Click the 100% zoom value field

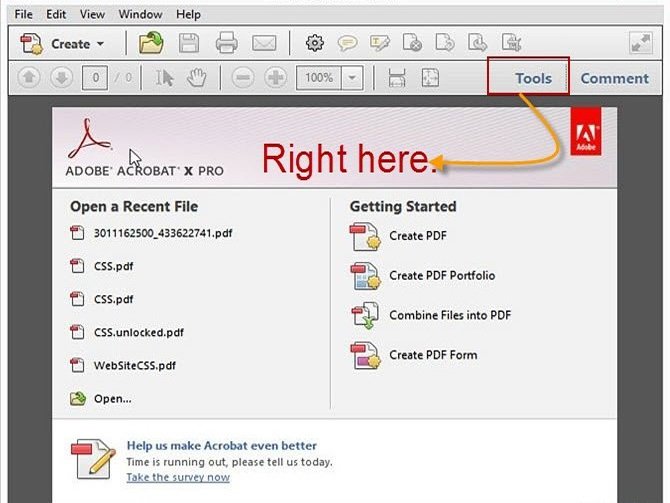click(319, 78)
